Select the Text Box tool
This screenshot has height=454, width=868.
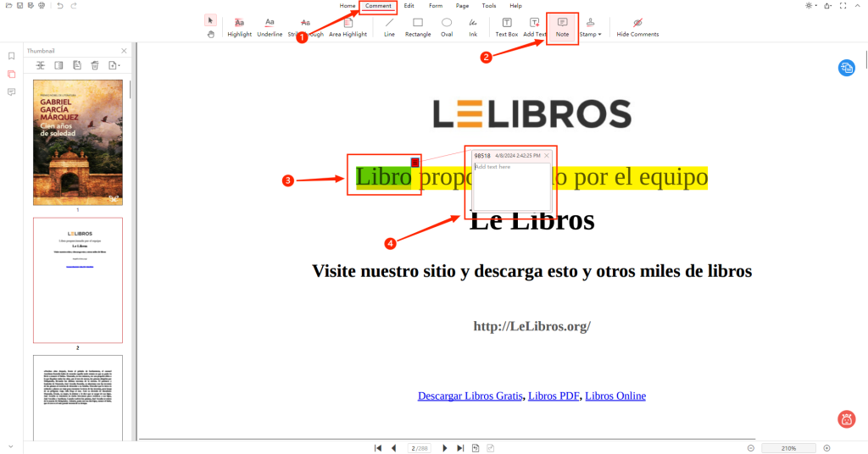pyautogui.click(x=507, y=28)
